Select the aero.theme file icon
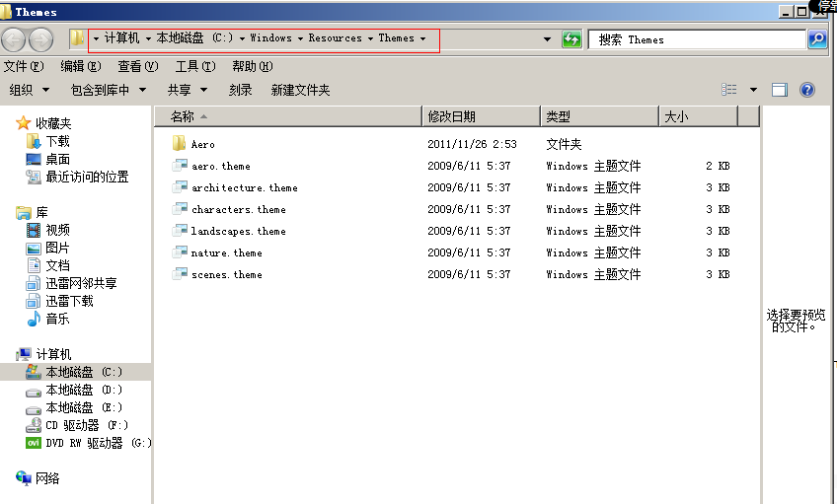 click(x=180, y=166)
